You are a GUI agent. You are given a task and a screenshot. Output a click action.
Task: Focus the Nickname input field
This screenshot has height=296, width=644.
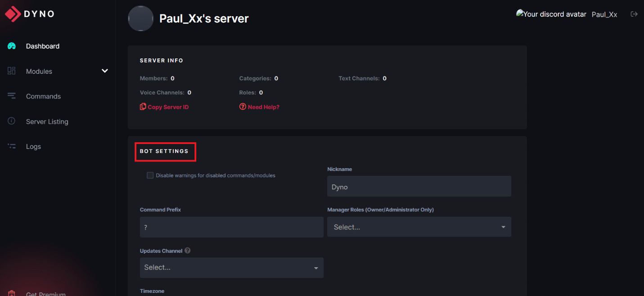(419, 186)
